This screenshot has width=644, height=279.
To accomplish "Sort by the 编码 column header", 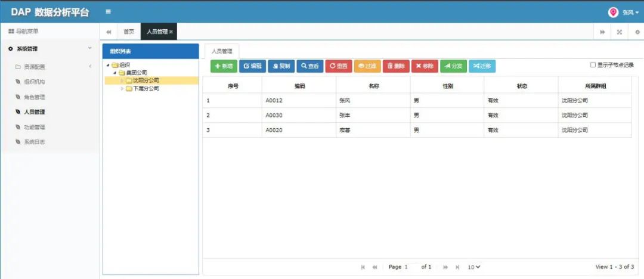I will click(299, 86).
